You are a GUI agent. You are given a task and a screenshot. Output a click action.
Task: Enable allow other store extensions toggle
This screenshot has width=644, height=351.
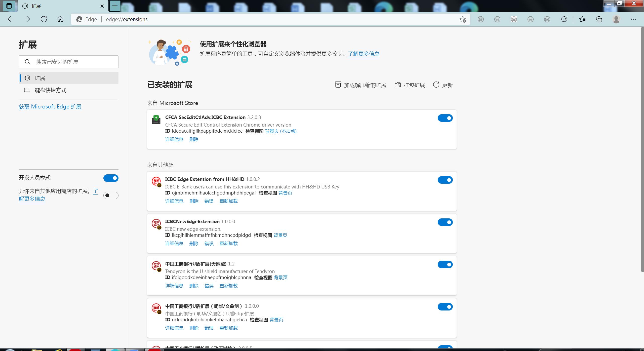tap(111, 196)
